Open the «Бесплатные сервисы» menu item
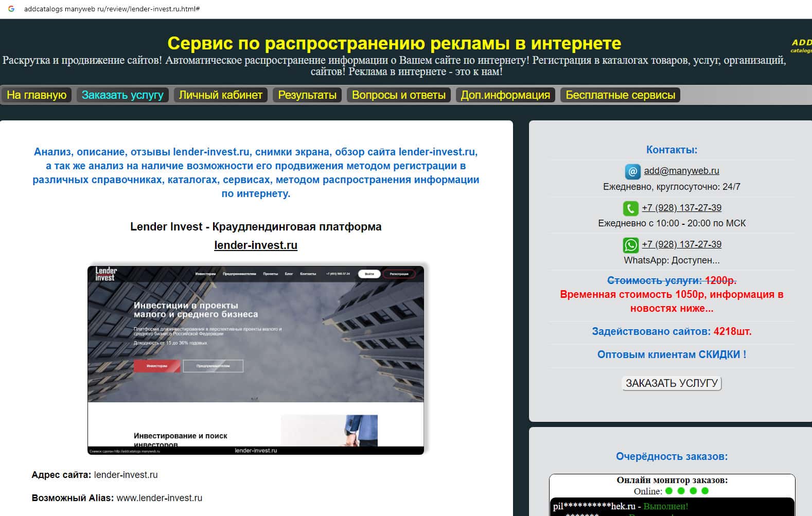812x516 pixels. point(621,95)
